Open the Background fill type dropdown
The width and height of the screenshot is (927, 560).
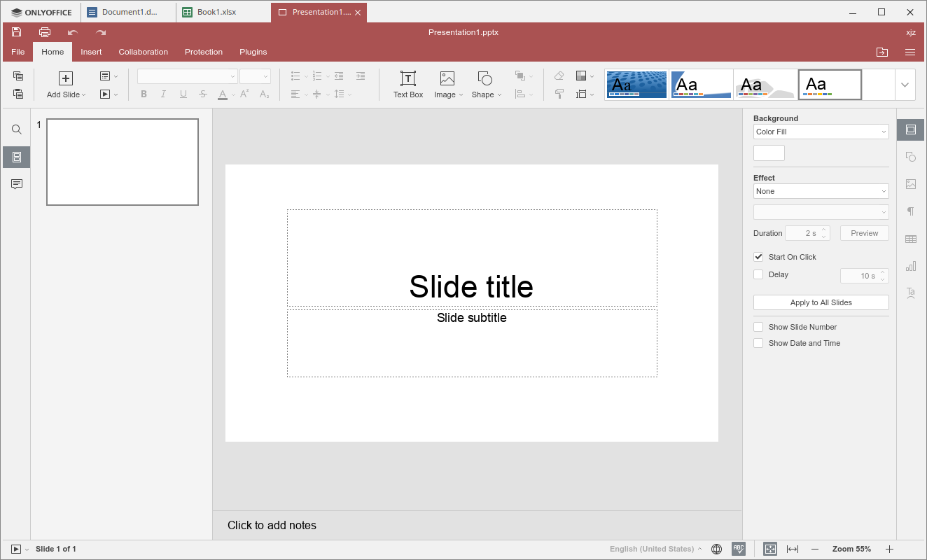tap(821, 132)
